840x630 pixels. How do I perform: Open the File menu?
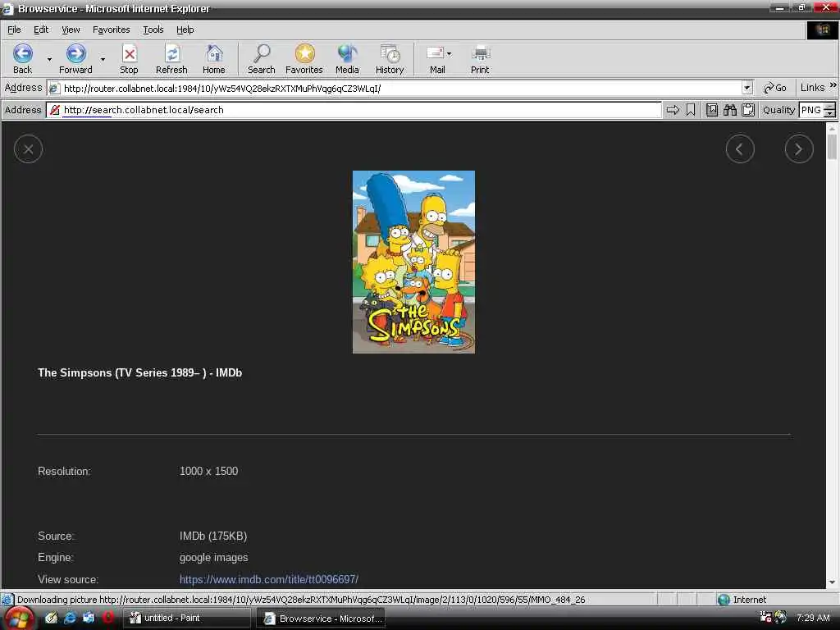(x=14, y=30)
